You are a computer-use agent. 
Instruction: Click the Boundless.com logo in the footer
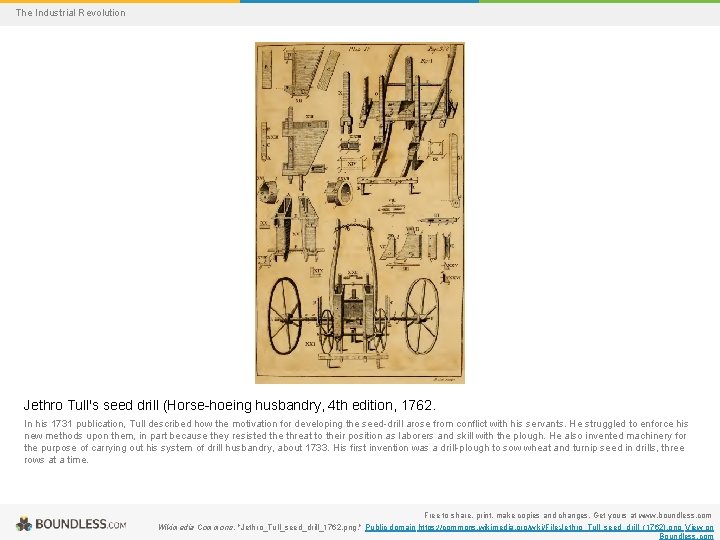pyautogui.click(x=71, y=524)
